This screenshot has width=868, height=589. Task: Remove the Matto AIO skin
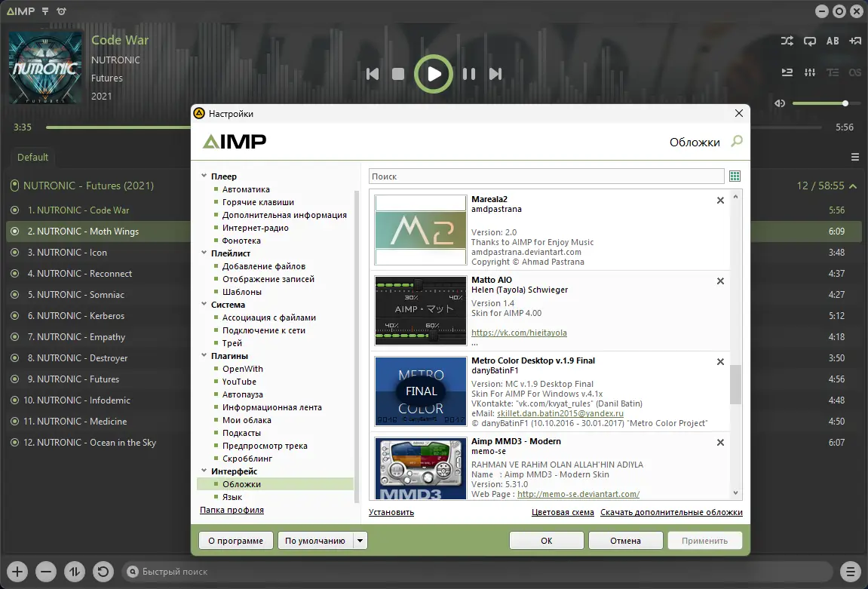point(720,281)
